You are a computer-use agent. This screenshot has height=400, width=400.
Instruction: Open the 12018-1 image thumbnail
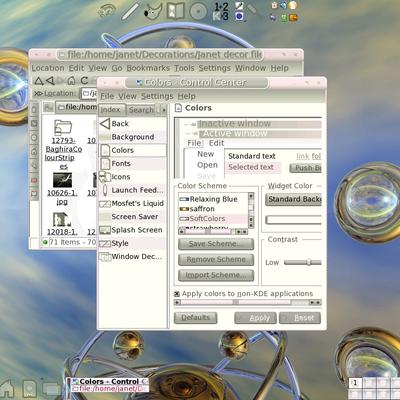tap(62, 223)
